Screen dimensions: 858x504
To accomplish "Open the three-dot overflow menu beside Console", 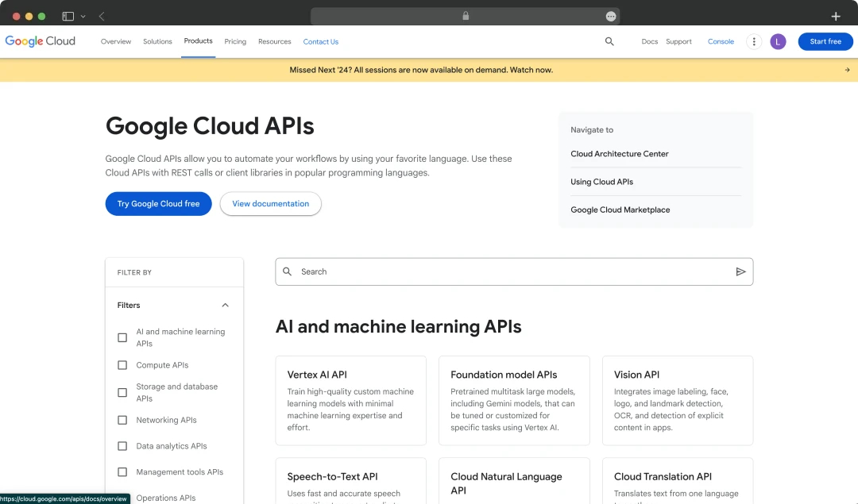I will 753,41.
